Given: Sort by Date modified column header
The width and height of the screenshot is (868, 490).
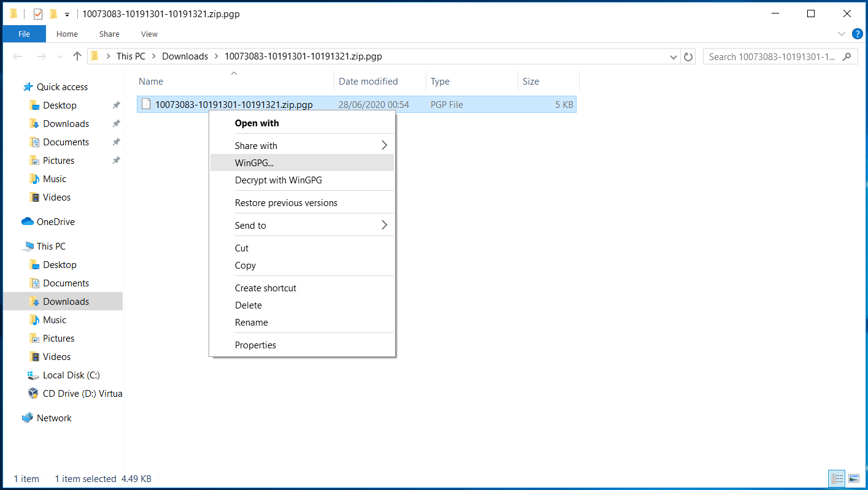Looking at the screenshot, I should (x=368, y=82).
